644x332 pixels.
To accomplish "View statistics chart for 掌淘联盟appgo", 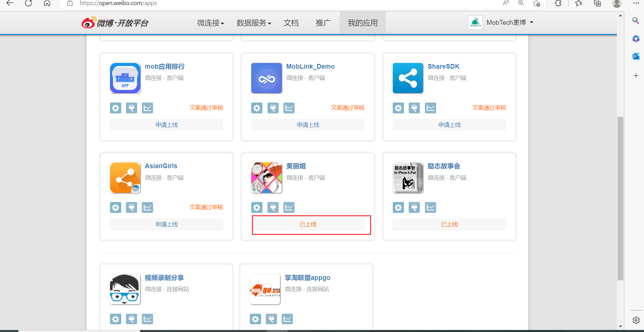I will (287, 319).
